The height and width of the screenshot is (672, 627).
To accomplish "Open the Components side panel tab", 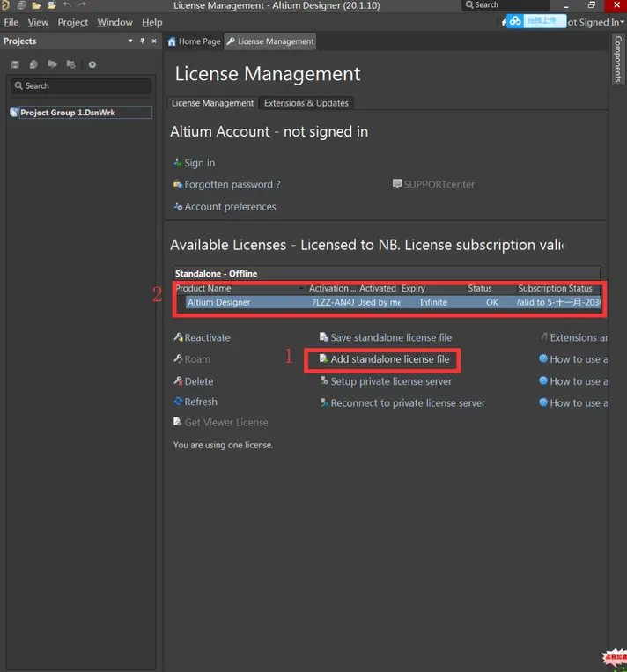I will pyautogui.click(x=617, y=59).
